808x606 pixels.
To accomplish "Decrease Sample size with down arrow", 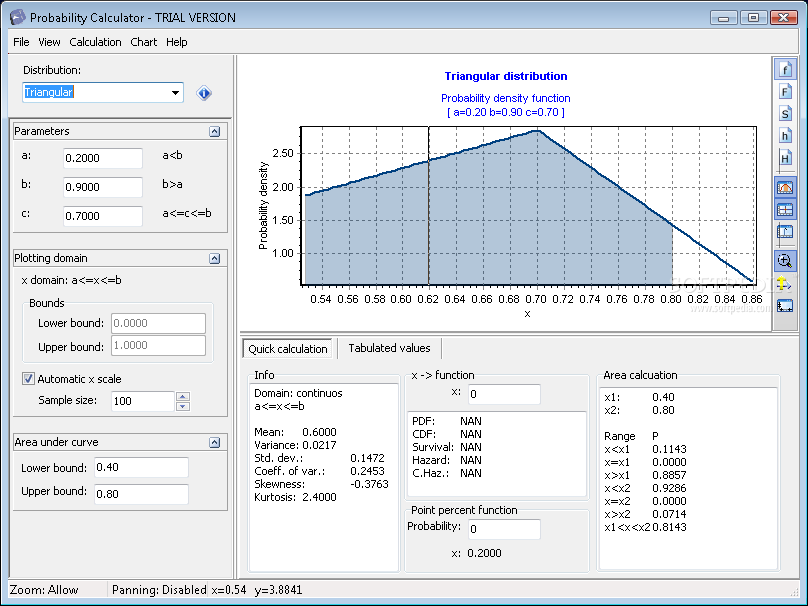I will click(183, 407).
